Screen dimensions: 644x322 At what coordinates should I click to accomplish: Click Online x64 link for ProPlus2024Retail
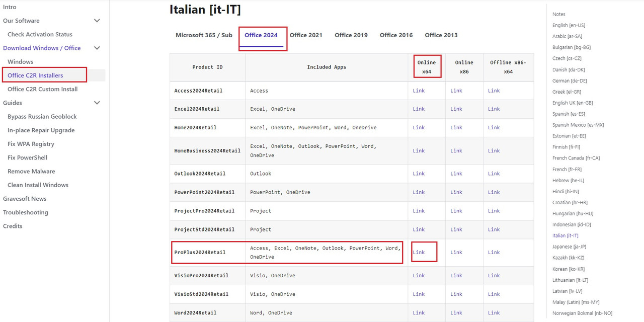tap(419, 253)
